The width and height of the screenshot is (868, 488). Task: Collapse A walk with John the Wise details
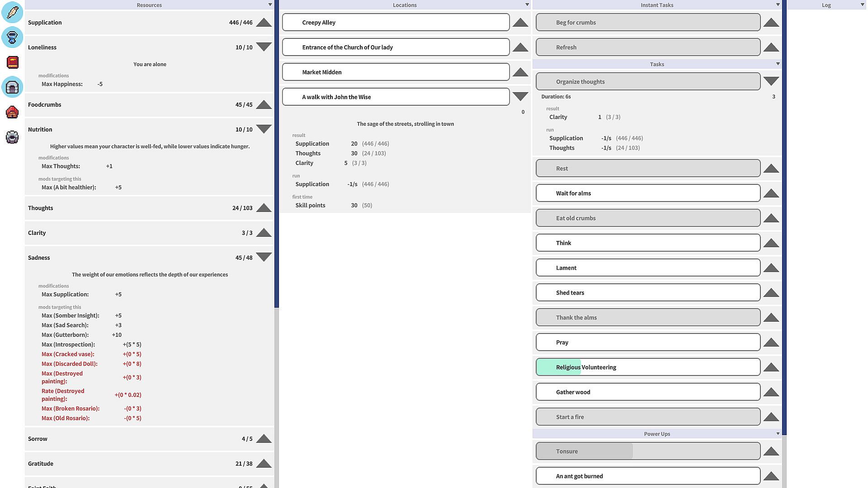click(520, 97)
